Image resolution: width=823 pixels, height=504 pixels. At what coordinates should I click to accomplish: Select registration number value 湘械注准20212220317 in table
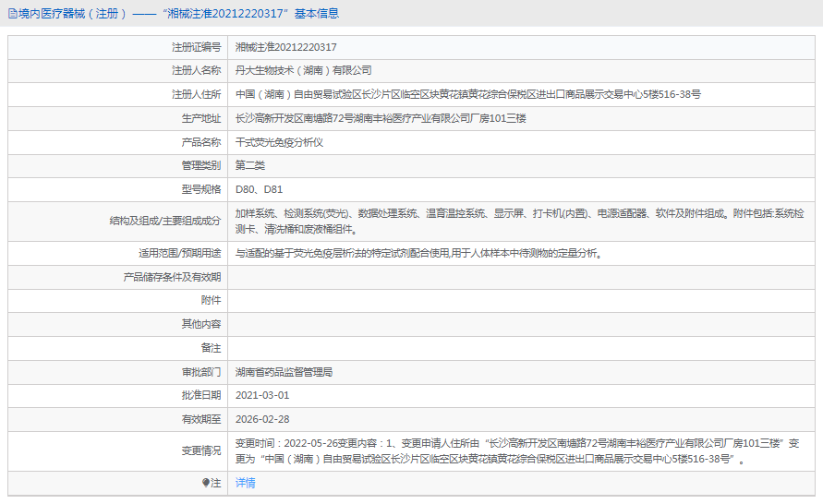(285, 47)
